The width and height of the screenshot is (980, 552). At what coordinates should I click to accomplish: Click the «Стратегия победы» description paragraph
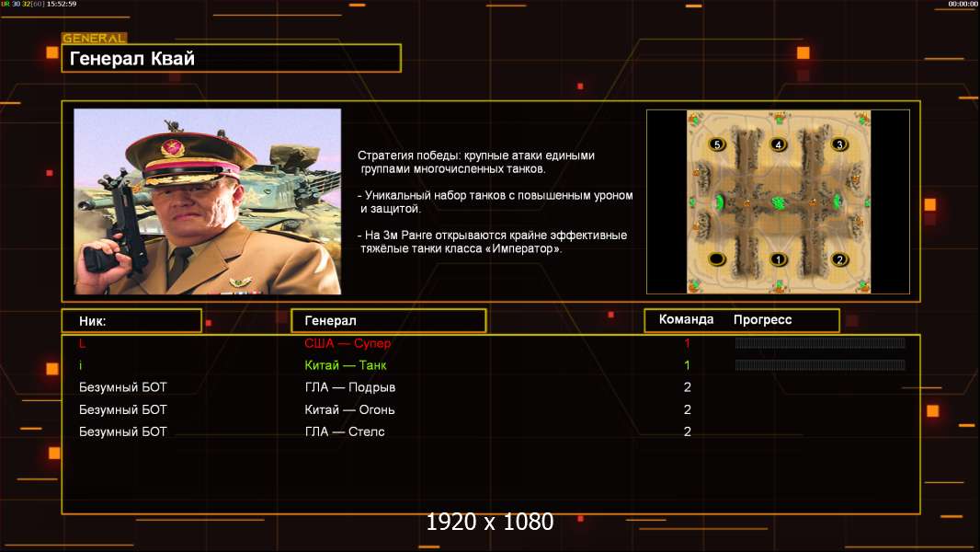(x=476, y=162)
